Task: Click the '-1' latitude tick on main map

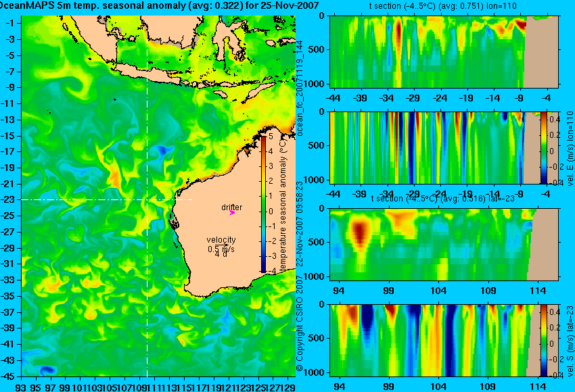Action: 11,23
